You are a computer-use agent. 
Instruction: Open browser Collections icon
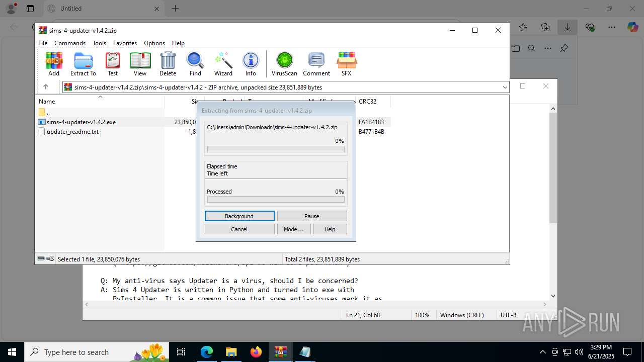[545, 27]
